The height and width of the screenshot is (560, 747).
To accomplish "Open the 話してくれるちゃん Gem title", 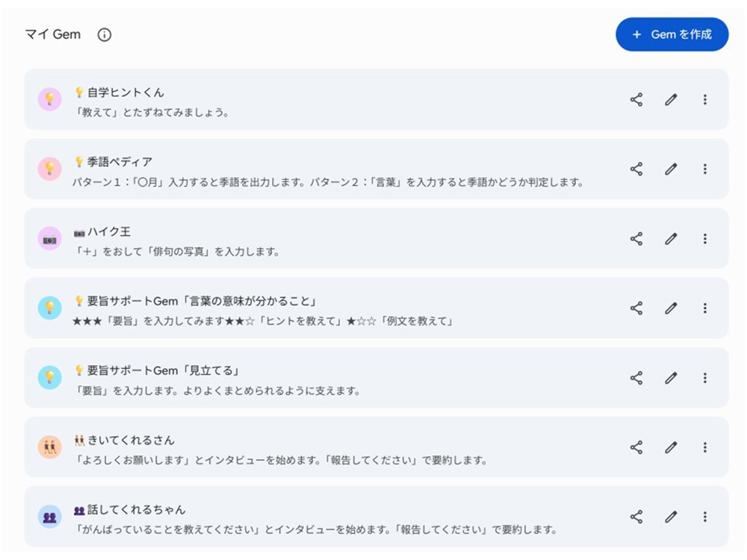I will (x=129, y=510).
